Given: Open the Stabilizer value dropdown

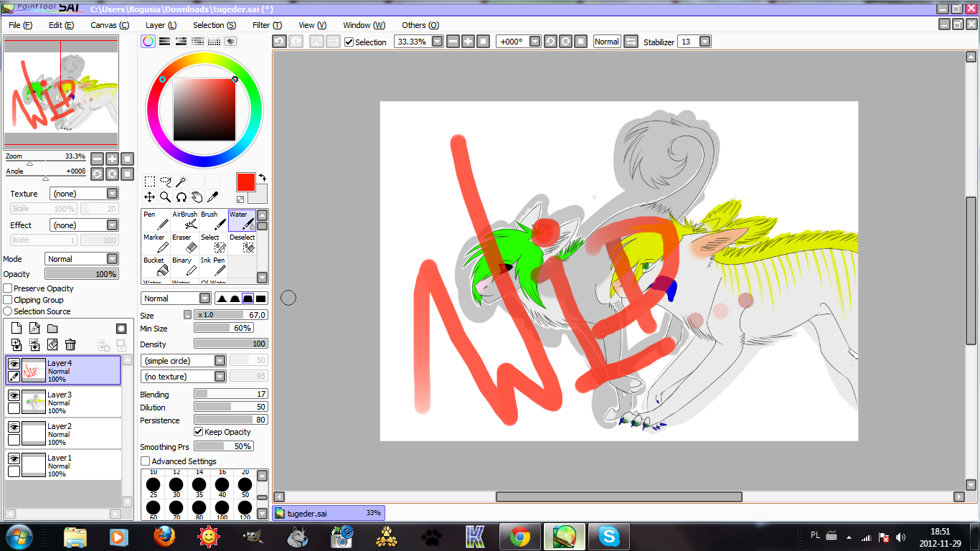Looking at the screenshot, I should click(705, 42).
